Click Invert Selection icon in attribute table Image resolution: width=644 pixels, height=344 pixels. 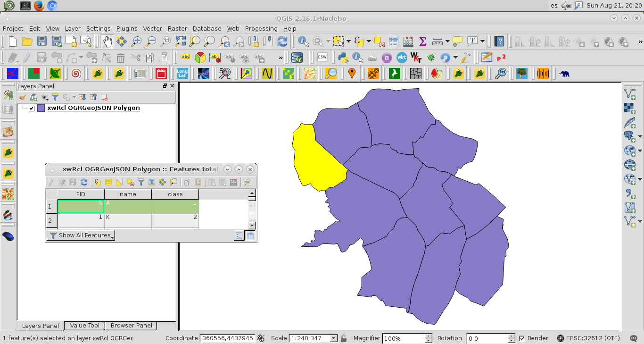pyautogui.click(x=119, y=182)
